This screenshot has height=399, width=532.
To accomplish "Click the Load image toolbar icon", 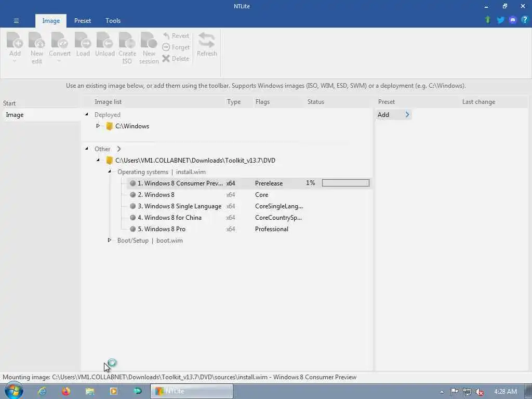I will click(83, 40).
